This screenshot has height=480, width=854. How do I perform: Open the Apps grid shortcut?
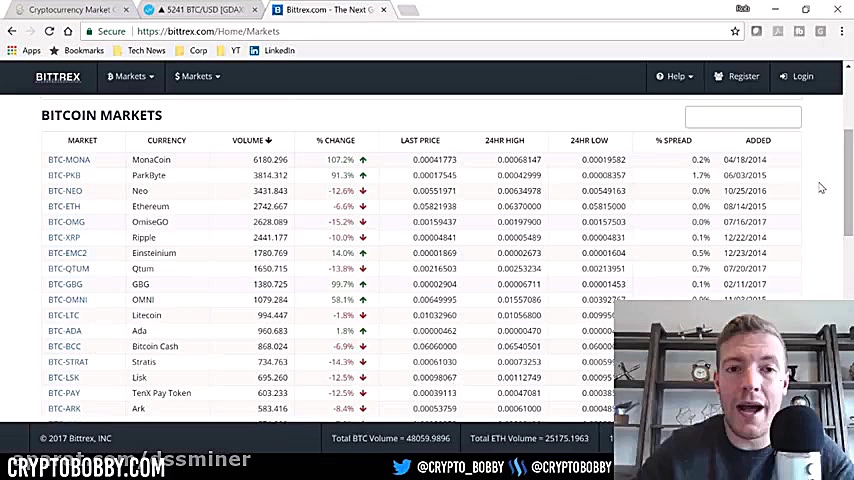click(x=24, y=51)
